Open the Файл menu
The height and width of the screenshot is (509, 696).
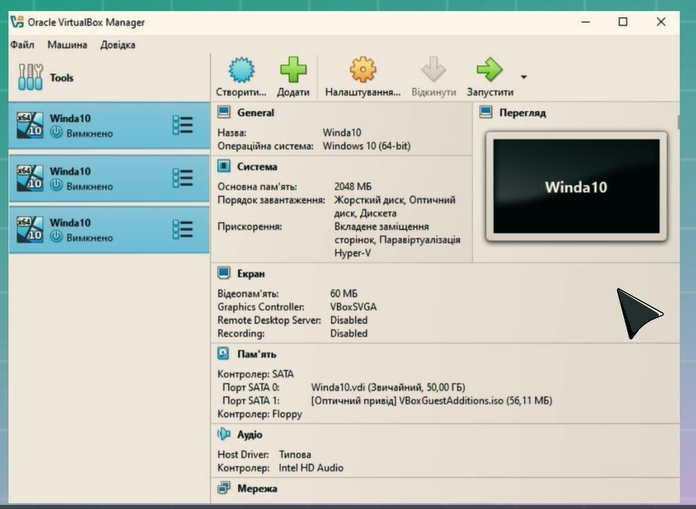point(22,45)
